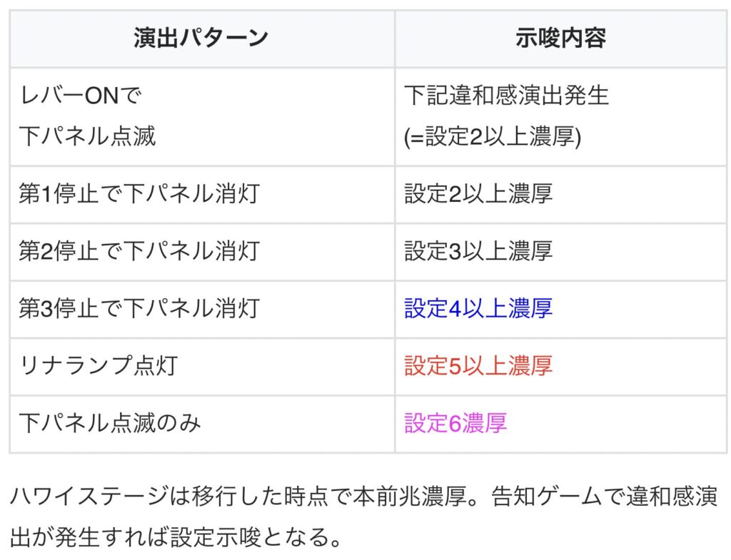
Task: Click the 下記違和感演出発生 text cell
Action: click(507, 96)
